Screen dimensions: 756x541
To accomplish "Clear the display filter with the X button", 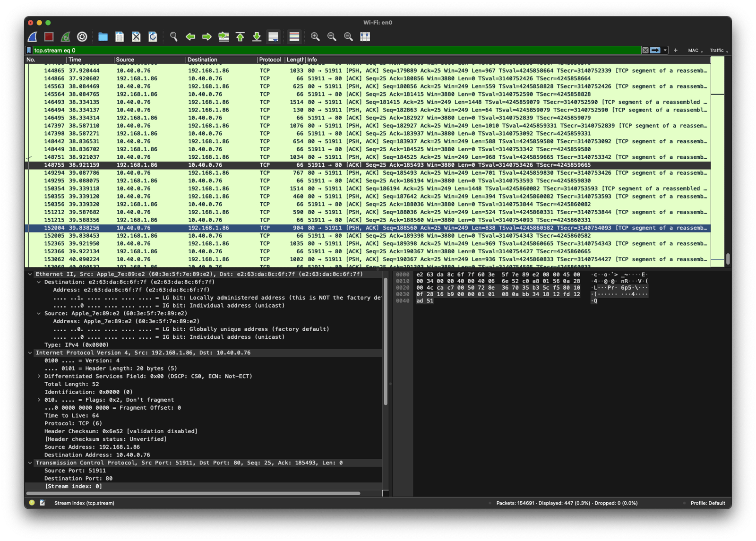I will tap(645, 50).
